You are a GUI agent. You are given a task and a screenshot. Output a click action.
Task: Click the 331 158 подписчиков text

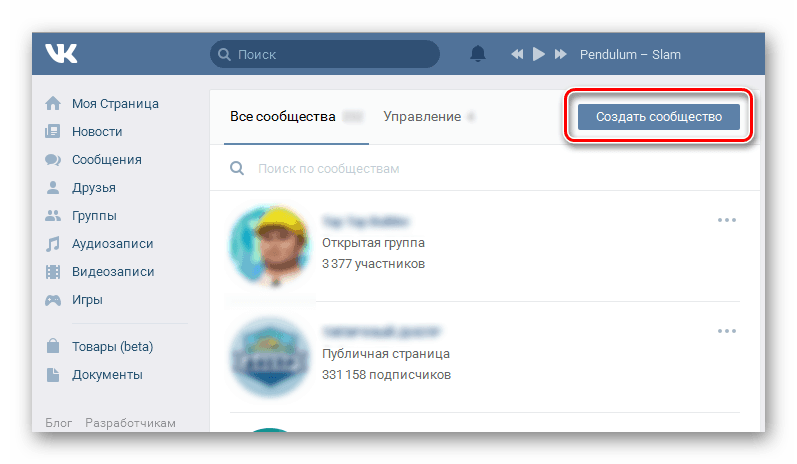pos(386,375)
